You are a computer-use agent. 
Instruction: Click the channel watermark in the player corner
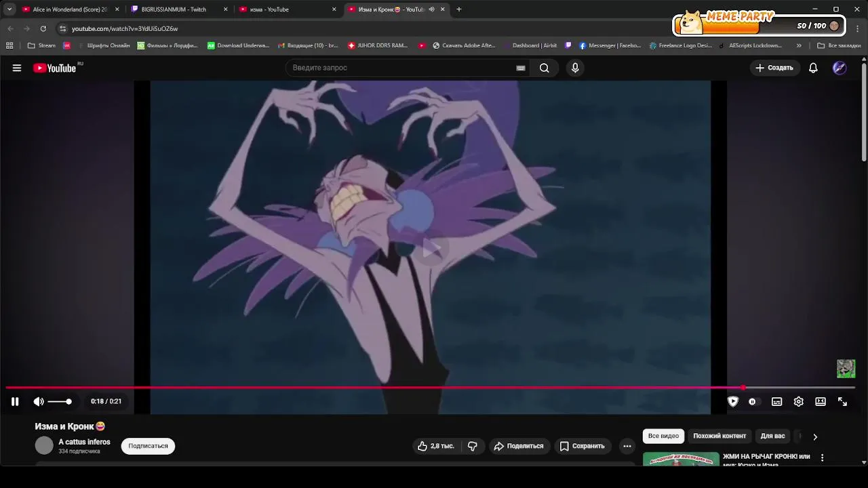(846, 369)
